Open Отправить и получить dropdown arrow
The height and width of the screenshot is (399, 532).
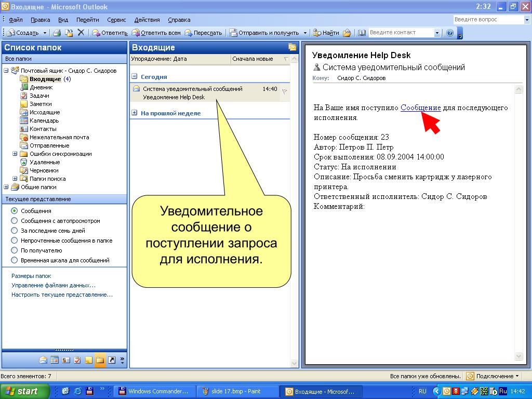point(304,33)
